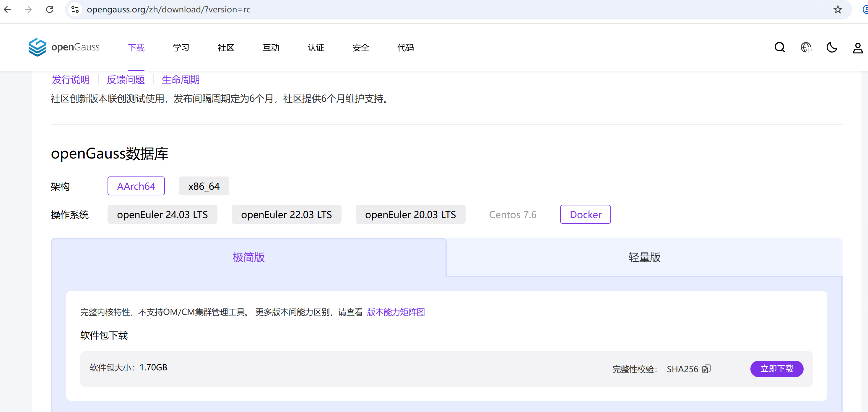868x412 pixels.
Task: Toggle dark mode moon icon
Action: point(832,48)
